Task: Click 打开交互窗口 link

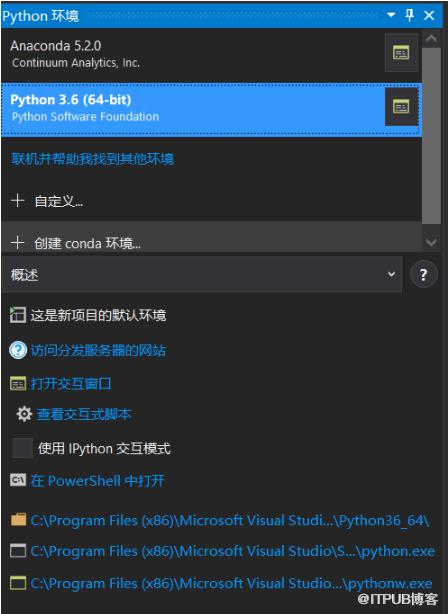Action: click(71, 384)
